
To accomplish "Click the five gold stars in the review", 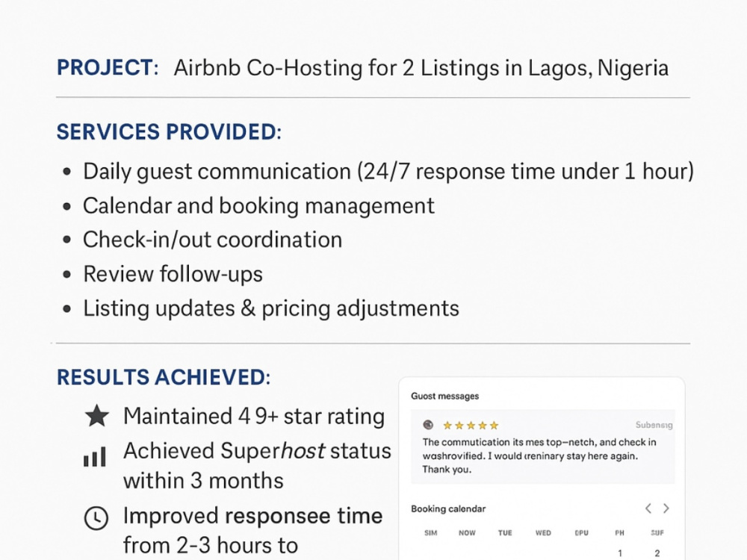I will [x=471, y=426].
